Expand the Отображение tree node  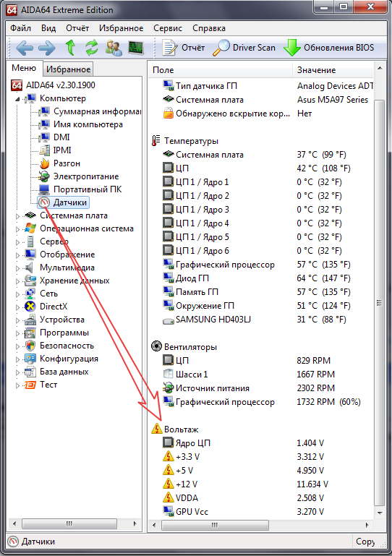point(18,255)
